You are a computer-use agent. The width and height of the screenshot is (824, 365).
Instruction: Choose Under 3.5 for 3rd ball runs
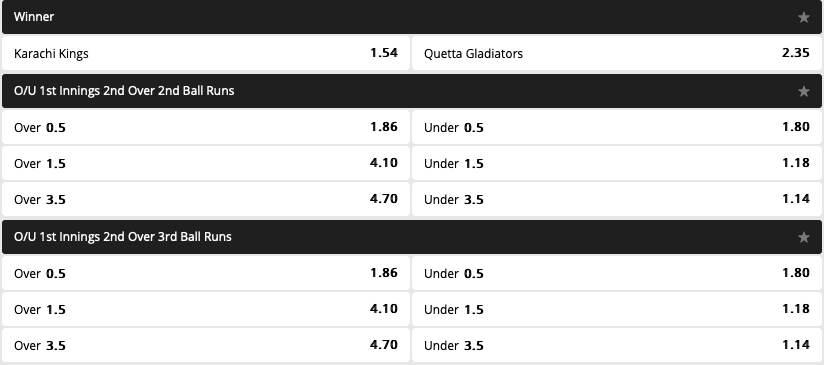(x=617, y=345)
